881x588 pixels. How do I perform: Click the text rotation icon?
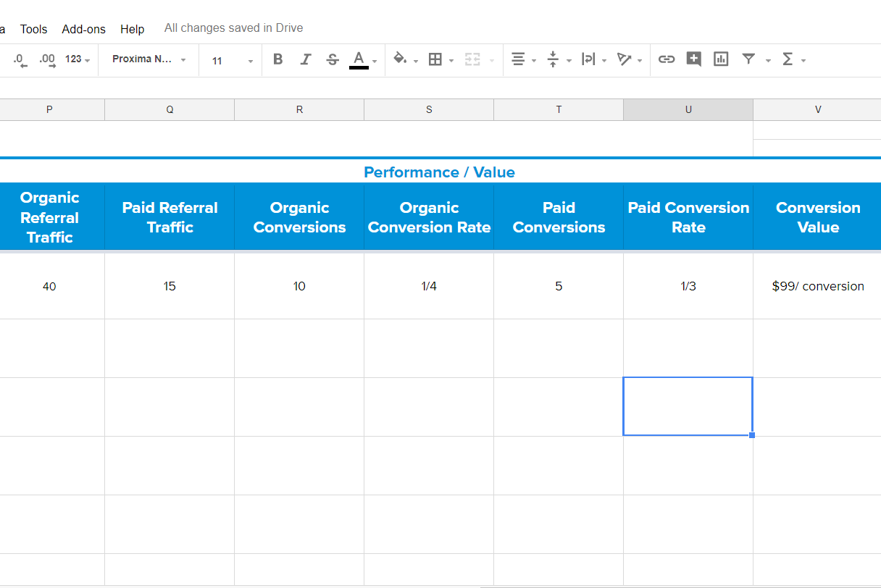point(624,59)
